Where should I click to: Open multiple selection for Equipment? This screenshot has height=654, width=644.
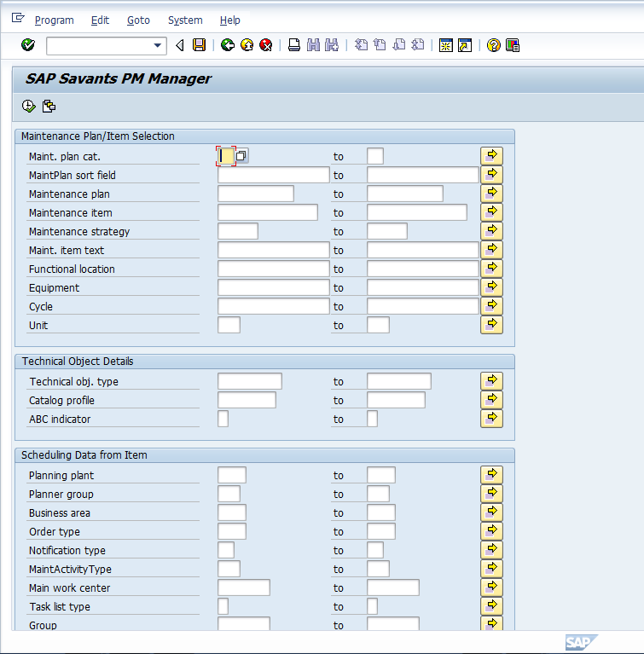[491, 287]
